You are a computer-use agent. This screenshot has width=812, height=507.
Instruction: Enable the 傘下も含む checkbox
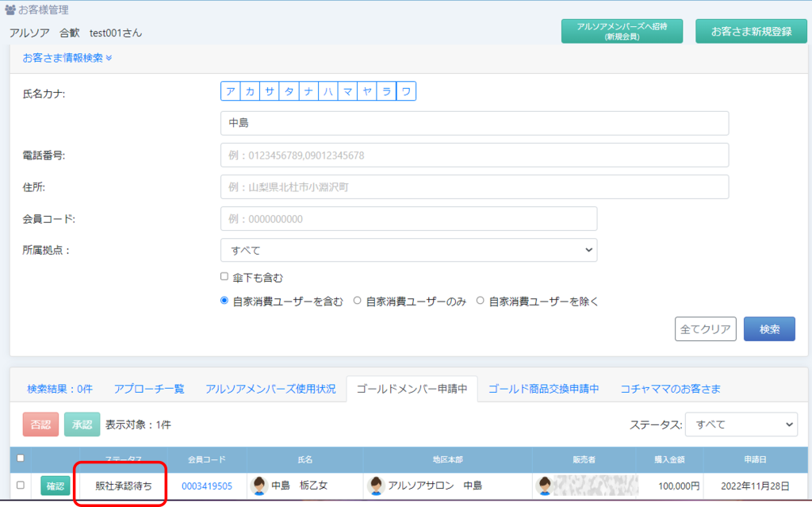click(224, 277)
